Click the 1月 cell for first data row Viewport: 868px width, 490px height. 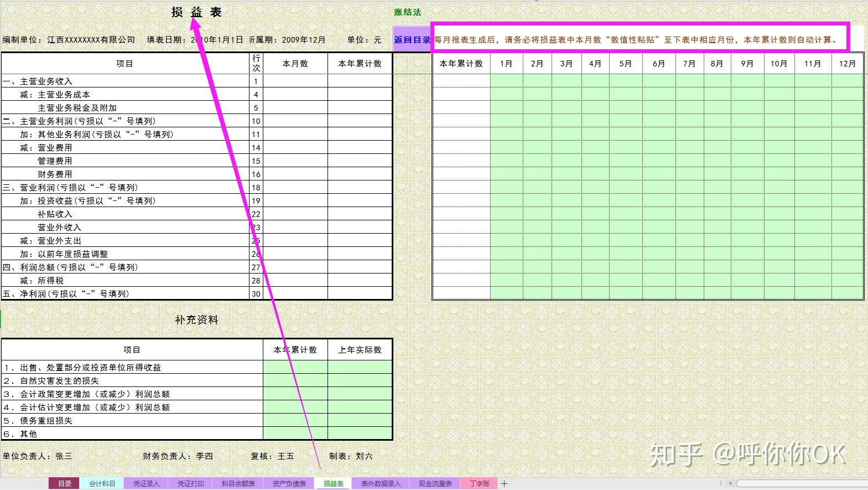click(x=506, y=81)
